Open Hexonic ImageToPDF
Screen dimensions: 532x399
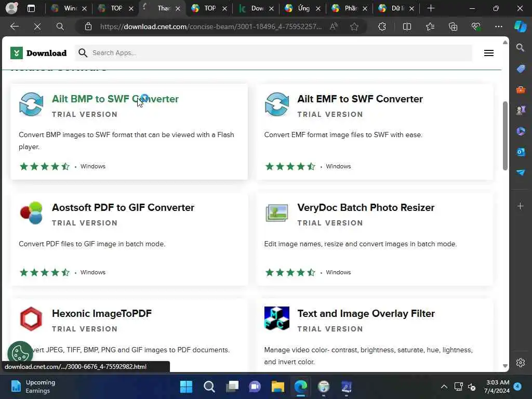click(102, 313)
